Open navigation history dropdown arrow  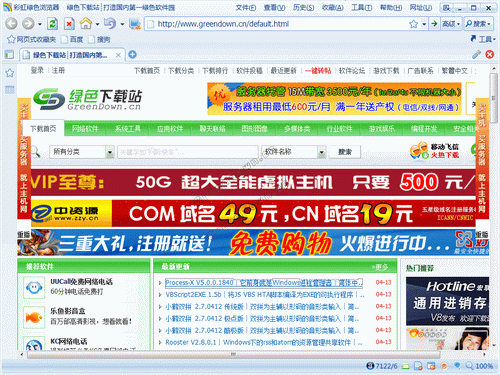click(x=40, y=24)
